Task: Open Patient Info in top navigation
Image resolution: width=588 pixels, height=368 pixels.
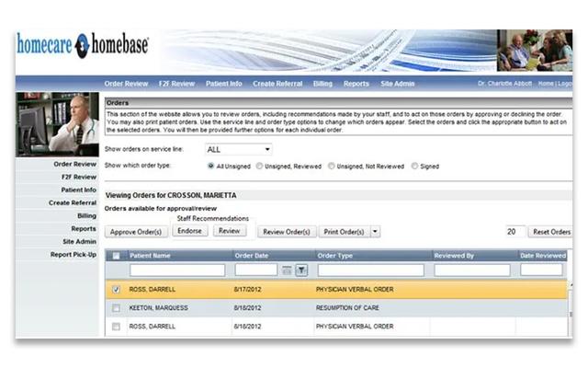Action: [223, 84]
